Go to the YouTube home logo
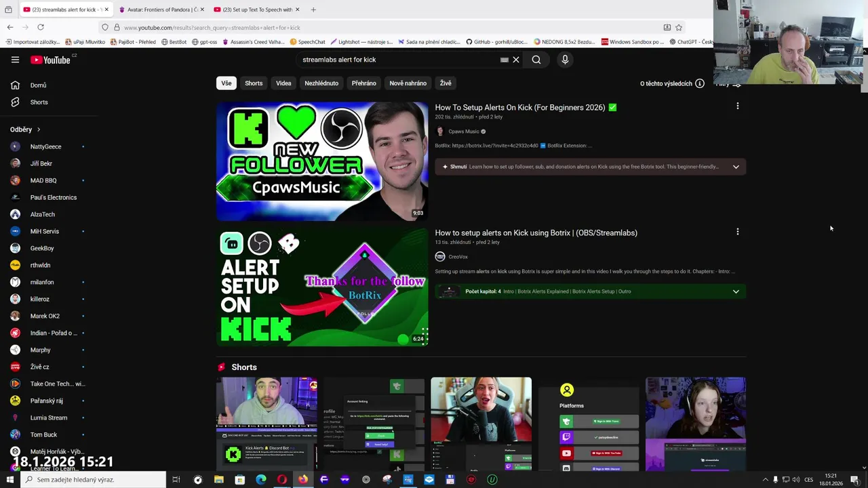The width and height of the screenshot is (868, 488). (50, 60)
